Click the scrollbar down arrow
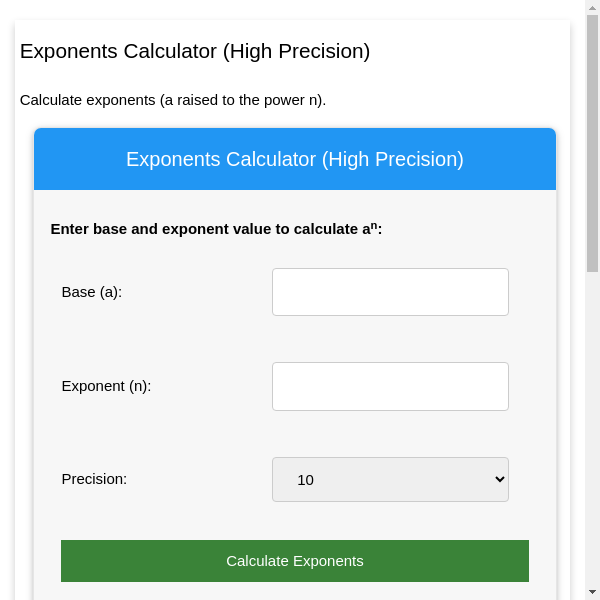 click(592, 592)
